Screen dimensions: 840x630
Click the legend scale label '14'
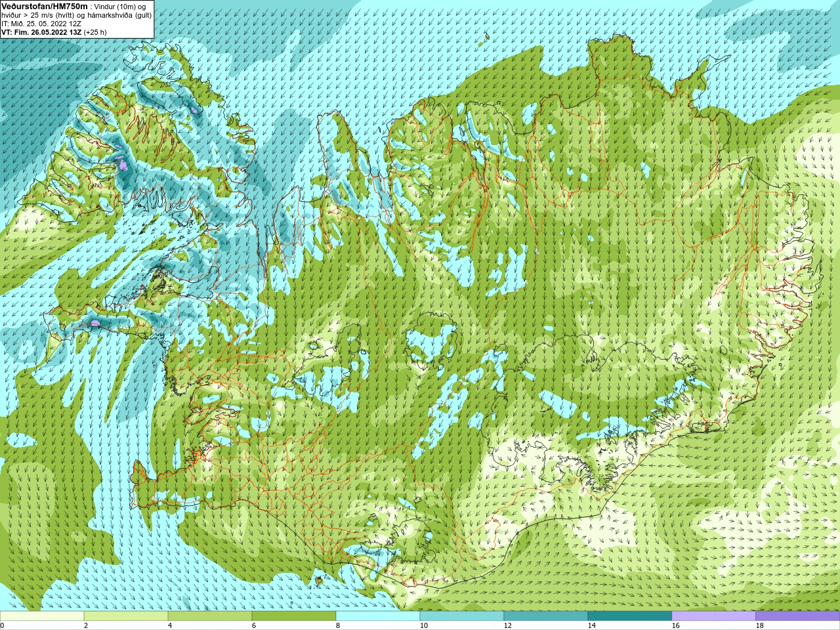coord(591,625)
